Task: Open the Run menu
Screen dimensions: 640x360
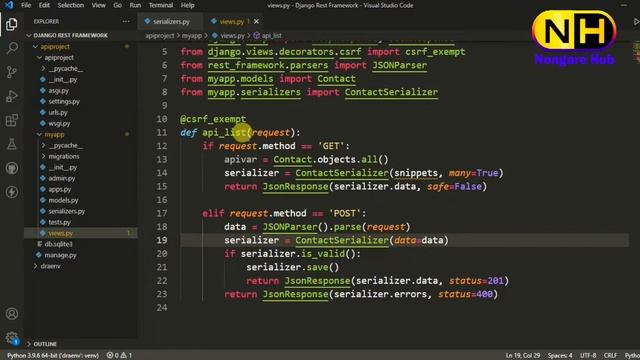Action: coord(135,5)
